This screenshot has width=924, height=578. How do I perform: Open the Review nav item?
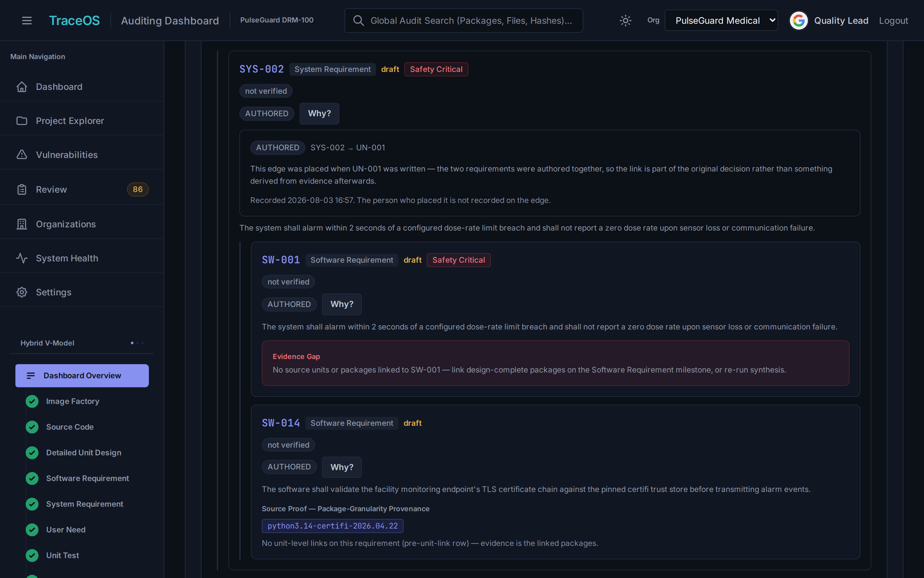[82, 189]
